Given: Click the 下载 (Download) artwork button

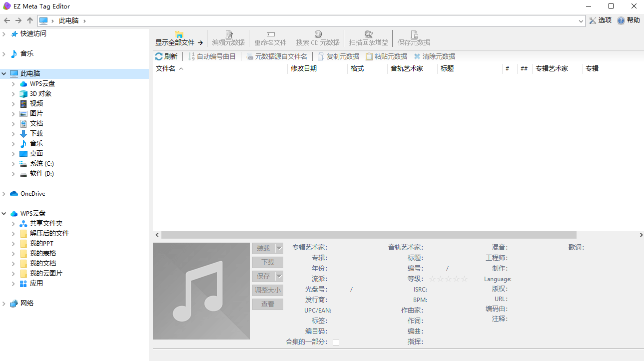Looking at the screenshot, I should coord(268,262).
